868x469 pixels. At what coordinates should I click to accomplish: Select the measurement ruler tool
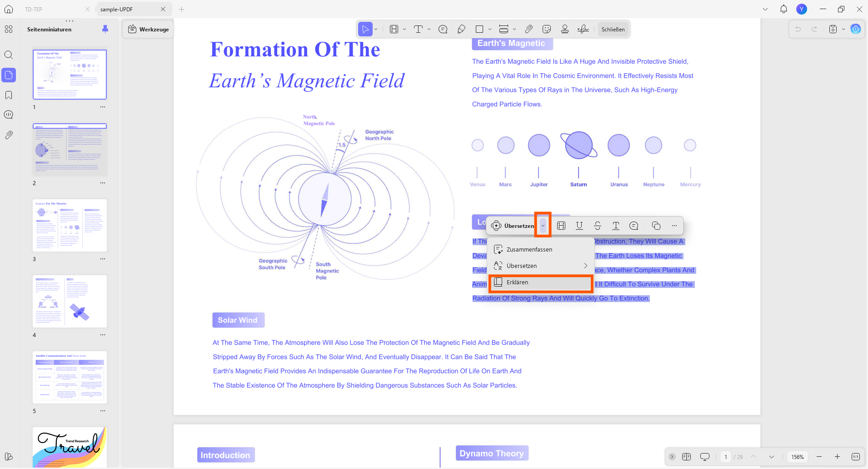pos(504,29)
